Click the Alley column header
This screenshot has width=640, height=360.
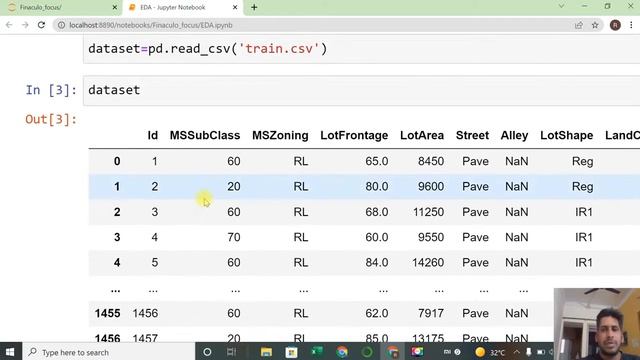coord(514,136)
